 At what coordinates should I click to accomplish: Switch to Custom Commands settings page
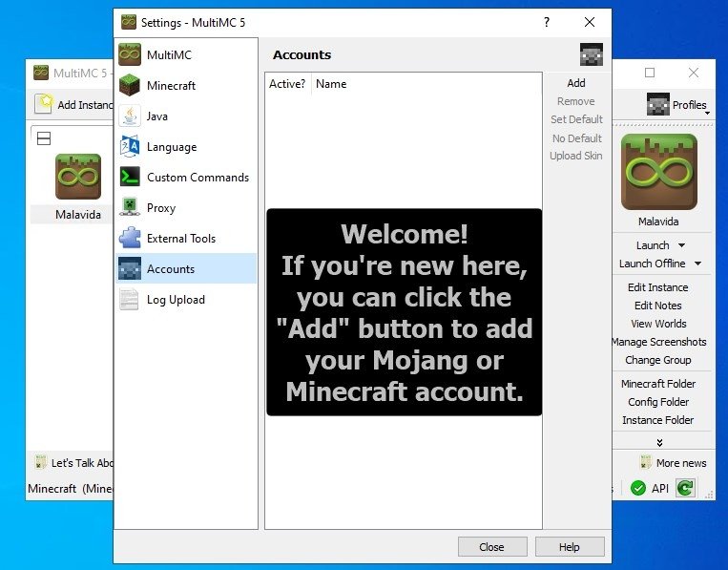click(x=186, y=177)
